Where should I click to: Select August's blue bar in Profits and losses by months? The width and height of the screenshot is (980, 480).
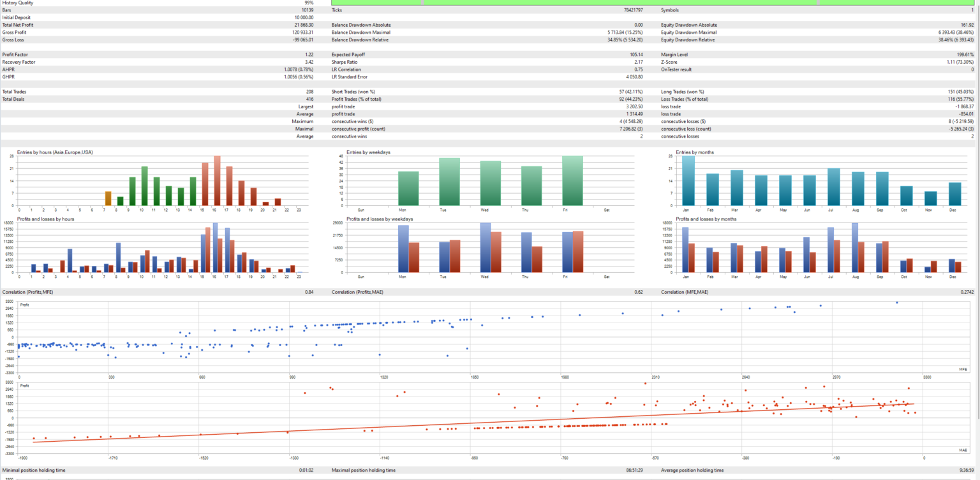click(x=854, y=247)
